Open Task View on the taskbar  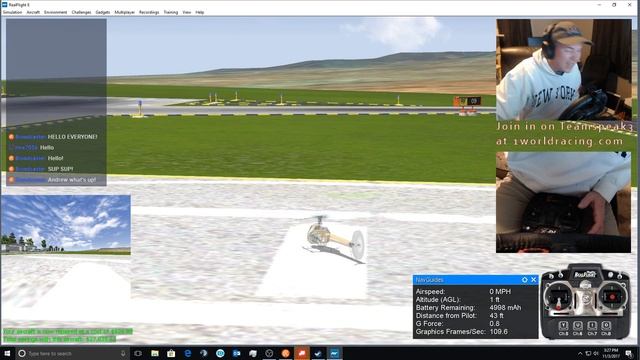pos(138,353)
